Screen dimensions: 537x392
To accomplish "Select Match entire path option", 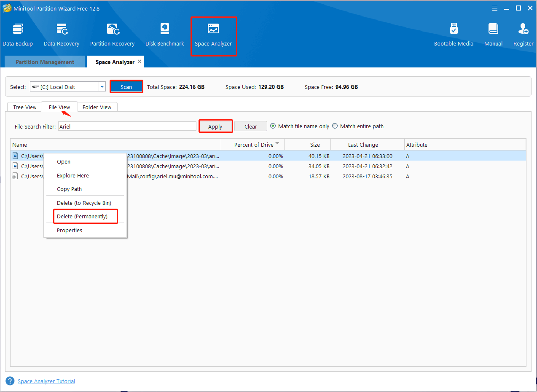I will [x=358, y=126].
